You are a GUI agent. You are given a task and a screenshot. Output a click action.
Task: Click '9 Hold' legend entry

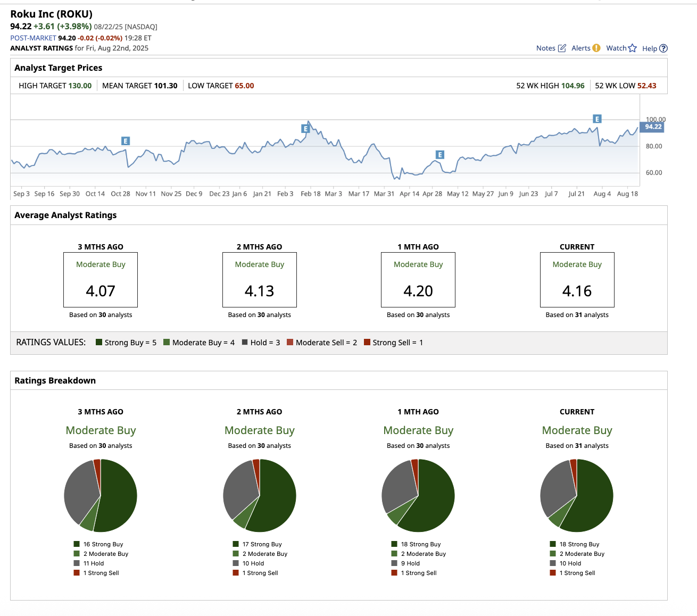tap(405, 563)
